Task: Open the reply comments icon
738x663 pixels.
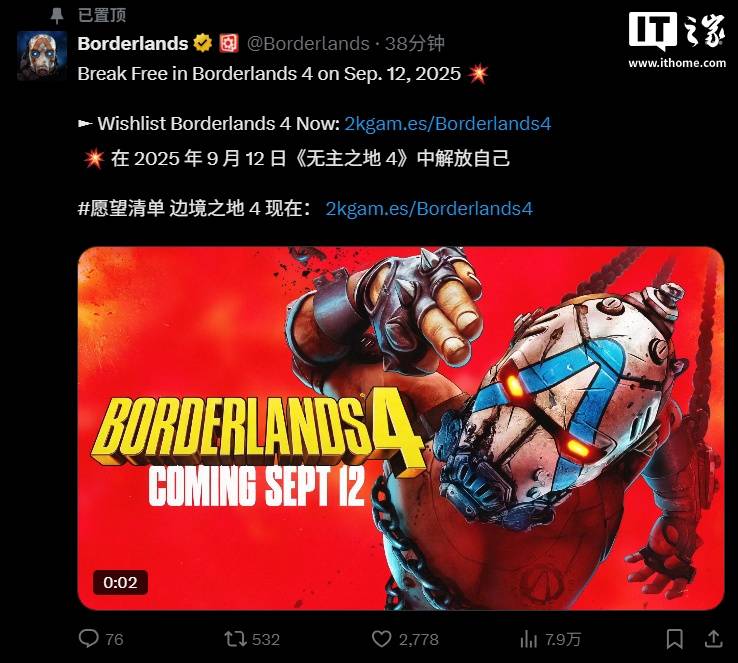Action: click(88, 639)
